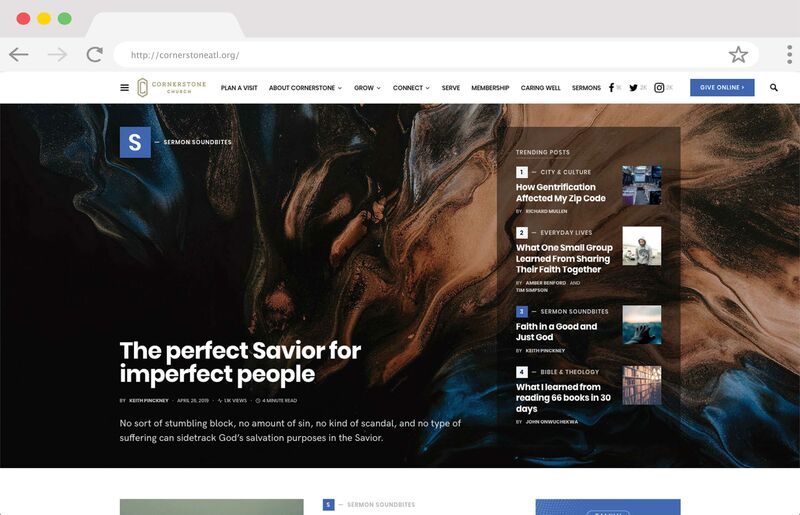The width and height of the screenshot is (800, 515).
Task: Go to Plan a Visit page
Action: pyautogui.click(x=240, y=88)
